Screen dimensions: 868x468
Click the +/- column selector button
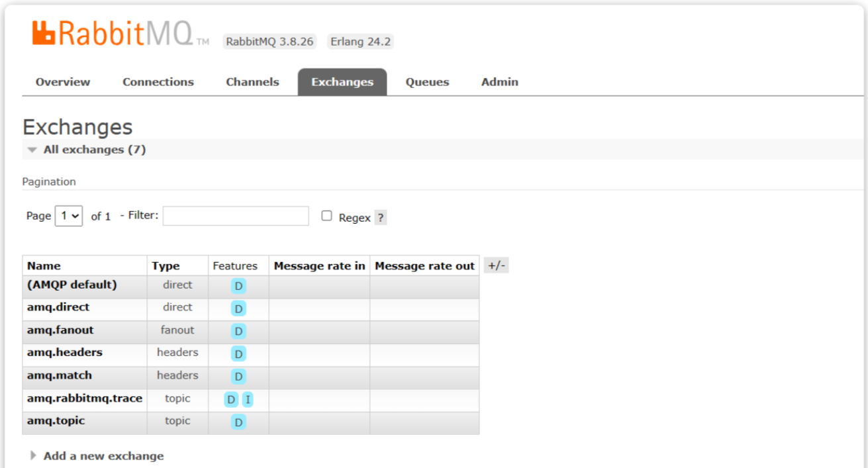(496, 265)
